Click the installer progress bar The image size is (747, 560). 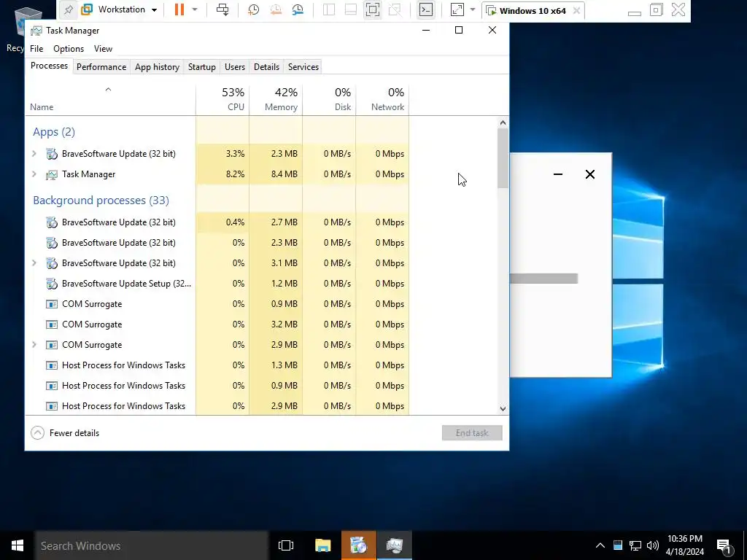pyautogui.click(x=543, y=279)
